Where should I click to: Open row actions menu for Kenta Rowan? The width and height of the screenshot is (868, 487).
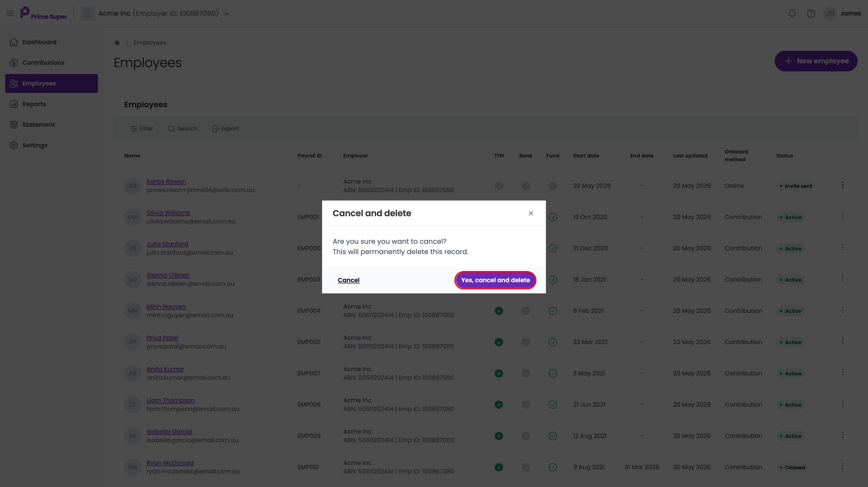[x=842, y=185]
